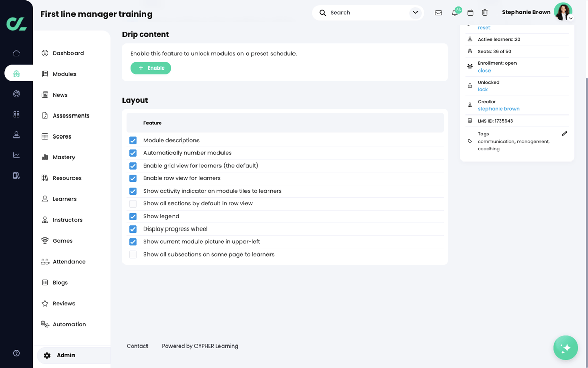This screenshot has height=368, width=588.
Task: Toggle Show activity indicator on module tiles checkbox
Action: pyautogui.click(x=133, y=191)
